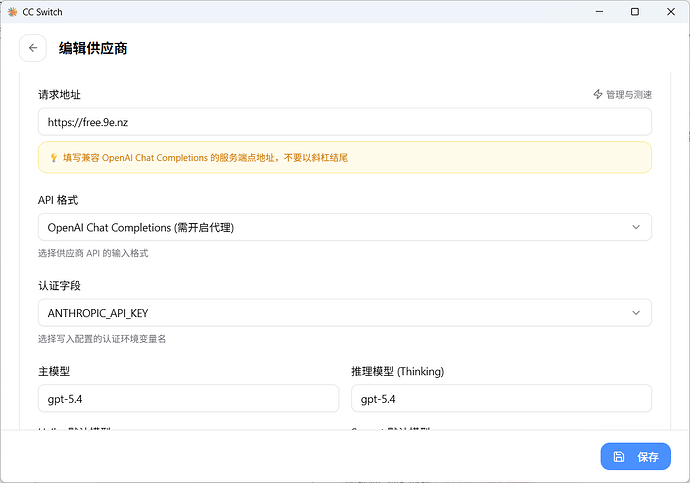This screenshot has height=483, width=690.
Task: Expand API 格式 chevron arrow
Action: 636,227
